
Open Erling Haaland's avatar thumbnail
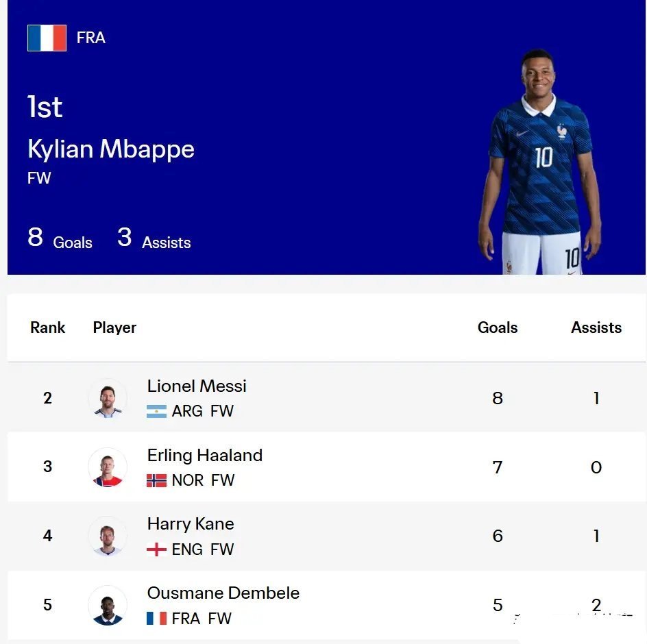click(x=108, y=467)
